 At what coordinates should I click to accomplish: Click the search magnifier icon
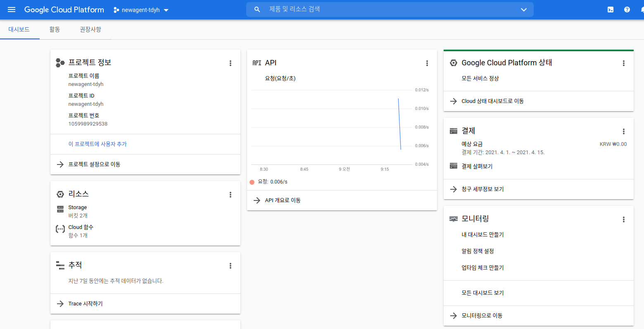pos(257,10)
